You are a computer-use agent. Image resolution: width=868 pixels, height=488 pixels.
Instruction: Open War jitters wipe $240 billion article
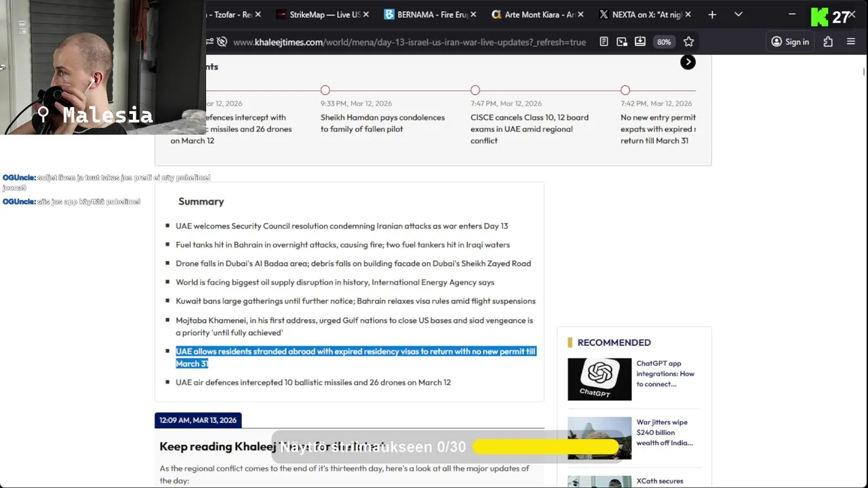665,432
